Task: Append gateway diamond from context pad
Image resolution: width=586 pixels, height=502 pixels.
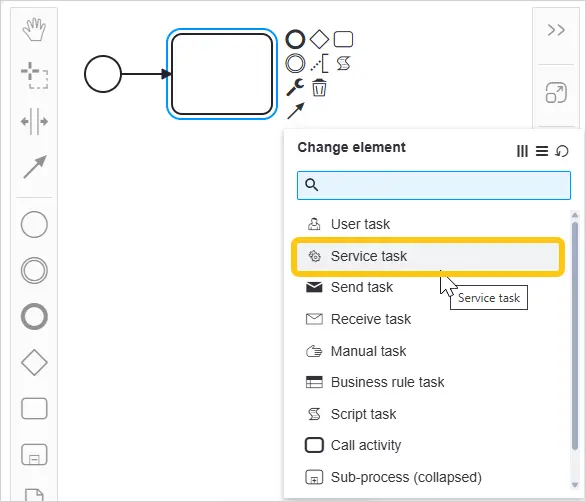Action: point(319,39)
